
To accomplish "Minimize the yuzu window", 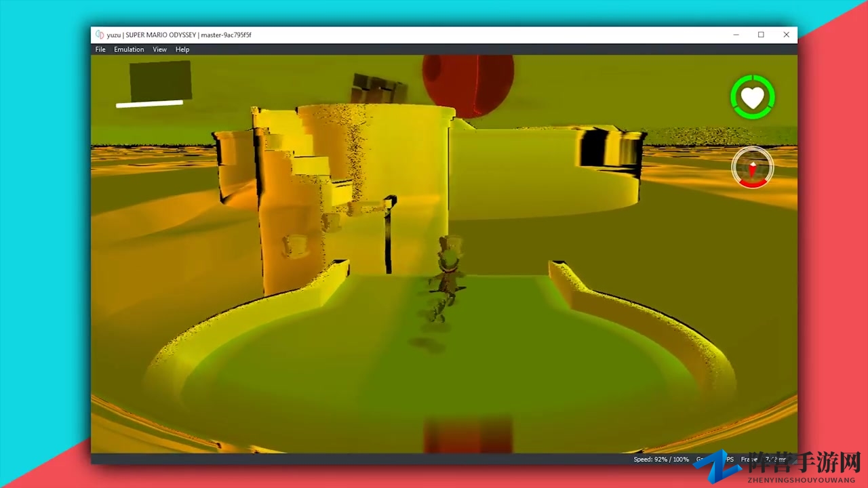I will click(x=736, y=35).
